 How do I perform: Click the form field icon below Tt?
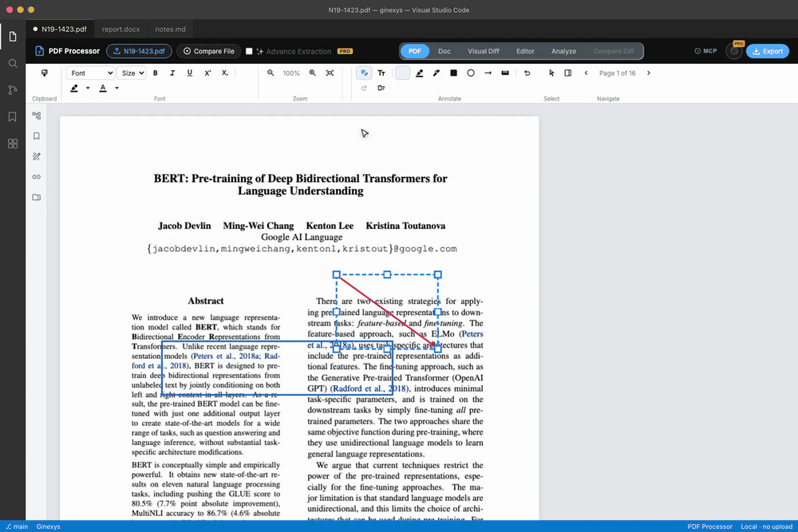pyautogui.click(x=381, y=88)
